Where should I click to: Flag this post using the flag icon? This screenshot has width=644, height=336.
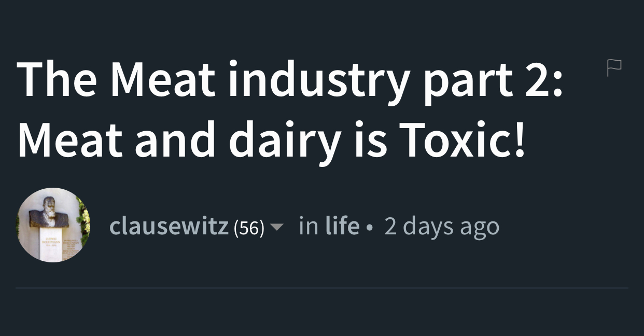point(614,68)
